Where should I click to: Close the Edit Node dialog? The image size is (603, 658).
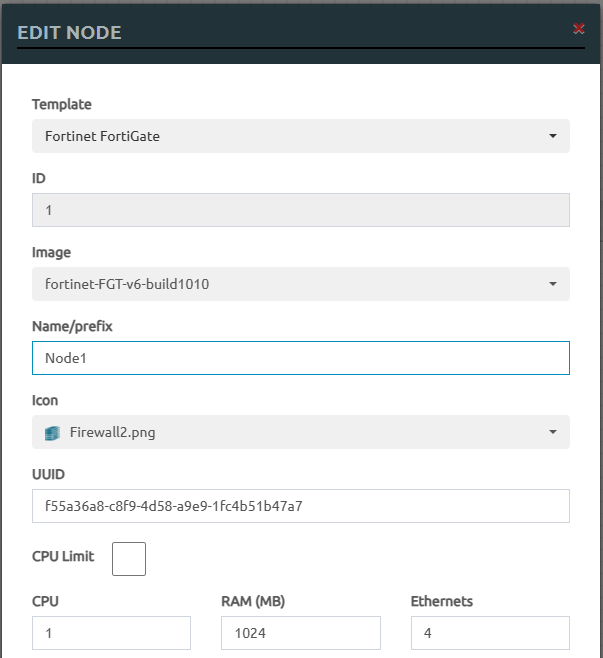click(x=579, y=29)
